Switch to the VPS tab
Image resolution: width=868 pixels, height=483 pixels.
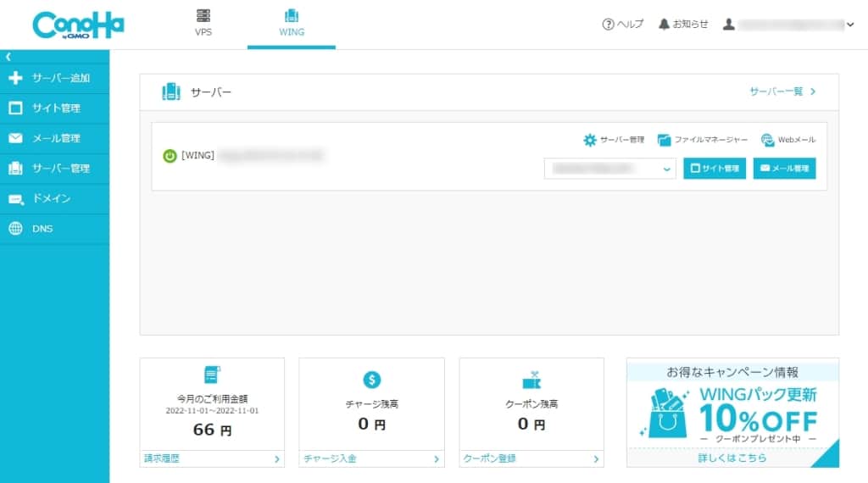[203, 24]
